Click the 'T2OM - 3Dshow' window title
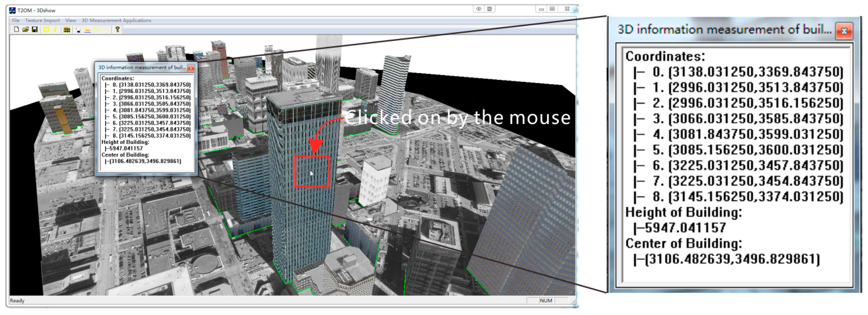The image size is (868, 315). (x=36, y=10)
